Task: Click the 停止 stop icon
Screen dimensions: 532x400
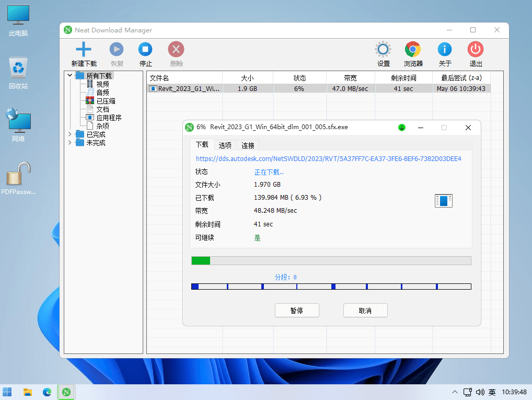Action: tap(145, 50)
